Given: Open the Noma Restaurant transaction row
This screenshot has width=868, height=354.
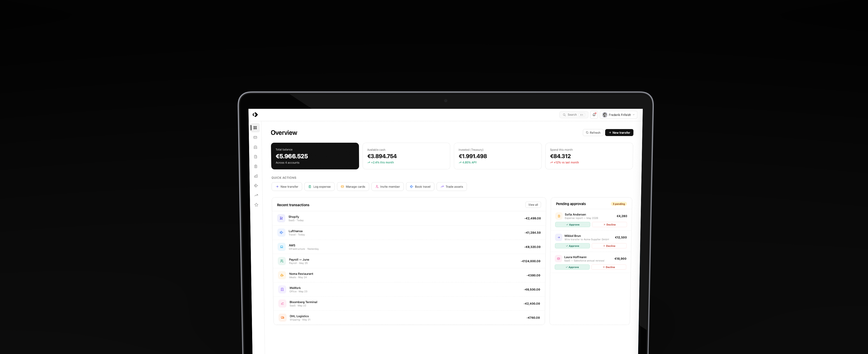Looking at the screenshot, I should pyautogui.click(x=409, y=275).
